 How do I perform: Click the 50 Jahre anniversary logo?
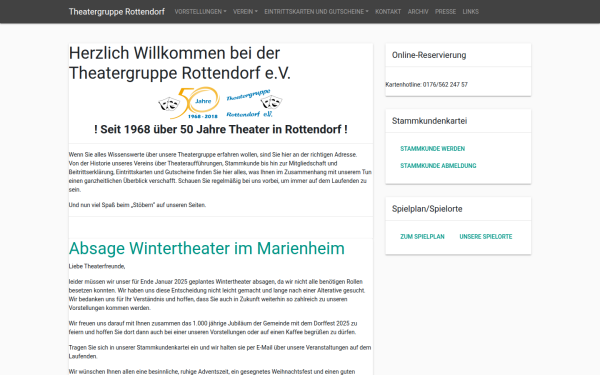(x=189, y=103)
